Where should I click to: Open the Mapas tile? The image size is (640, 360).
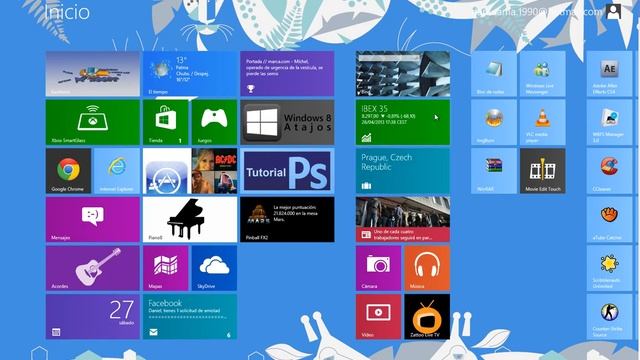coord(165,268)
